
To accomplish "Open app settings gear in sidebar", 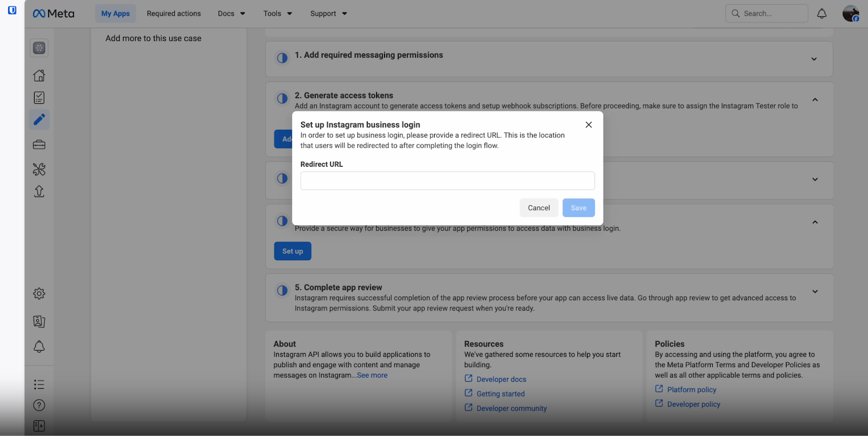I will coord(39,294).
